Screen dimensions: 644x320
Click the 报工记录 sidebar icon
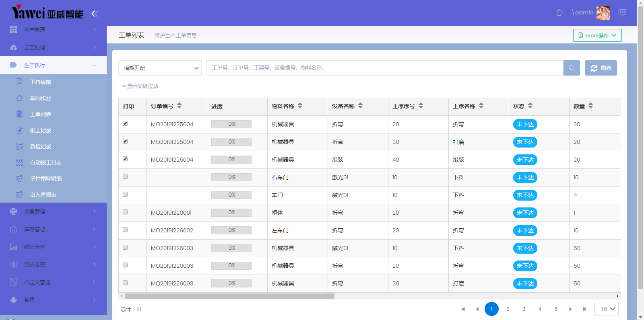pos(19,130)
